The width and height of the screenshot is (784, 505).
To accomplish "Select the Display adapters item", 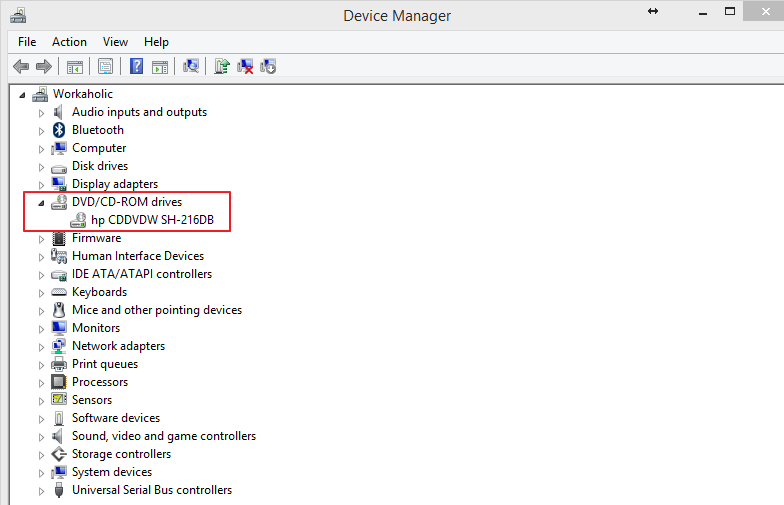I will (x=115, y=184).
